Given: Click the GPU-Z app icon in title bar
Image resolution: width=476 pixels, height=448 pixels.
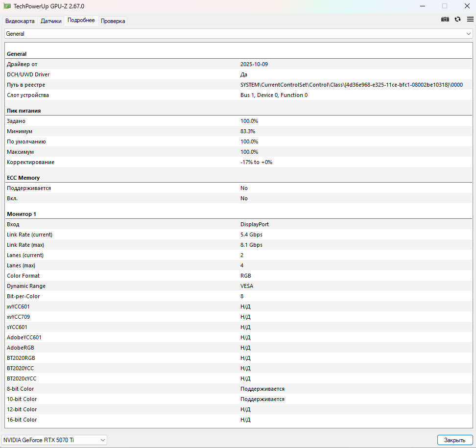Looking at the screenshot, I should pos(7,6).
